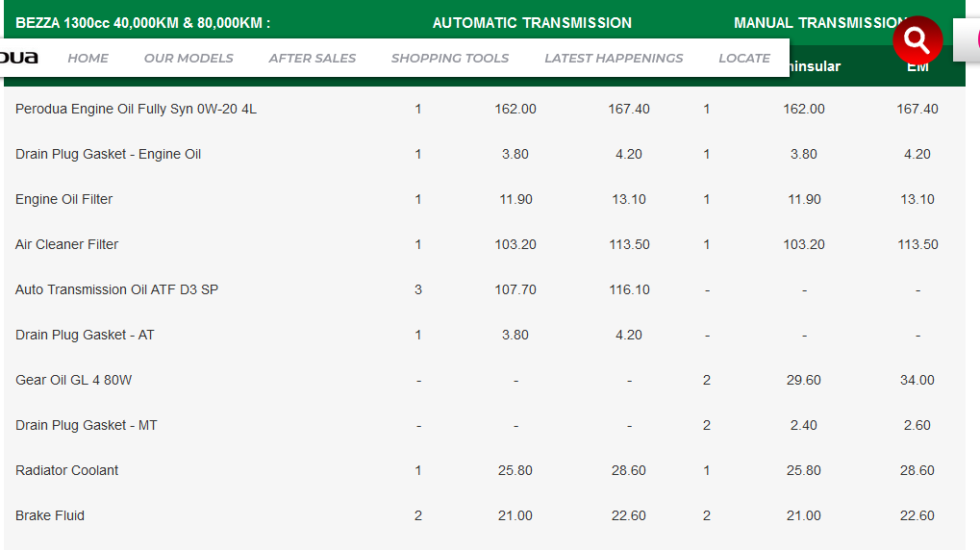Click the Radiator Coolant row label

click(66, 470)
